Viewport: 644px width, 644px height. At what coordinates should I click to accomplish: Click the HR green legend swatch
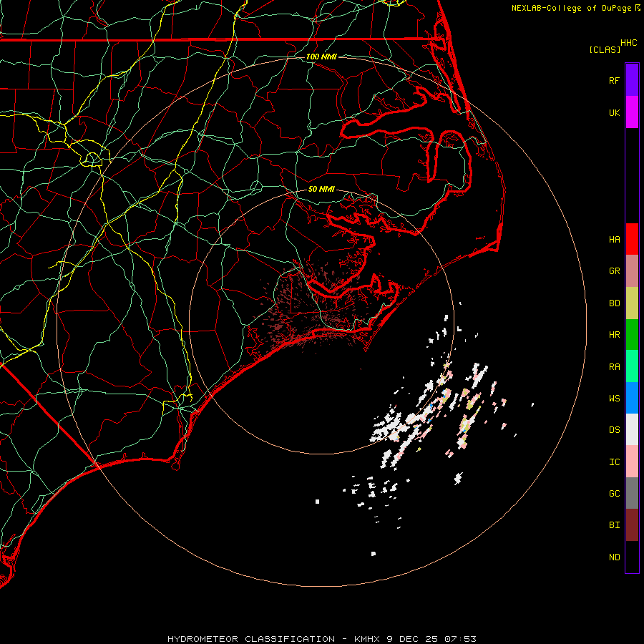tap(632, 335)
